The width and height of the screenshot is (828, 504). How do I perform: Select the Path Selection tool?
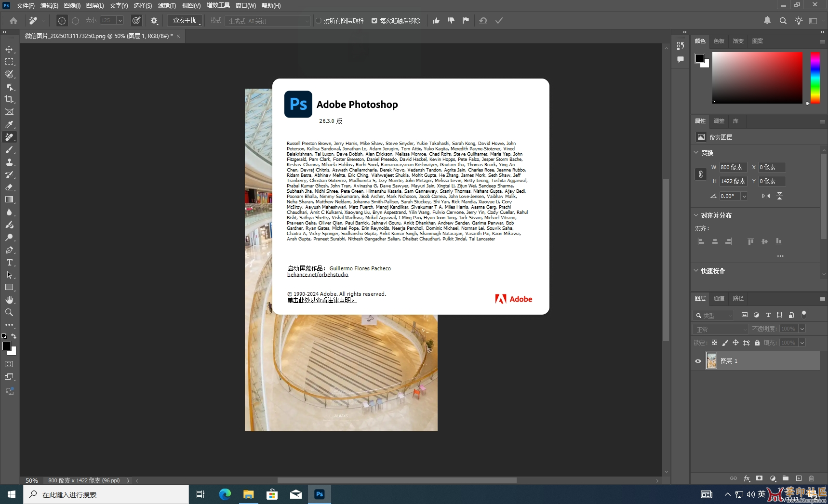(9, 275)
